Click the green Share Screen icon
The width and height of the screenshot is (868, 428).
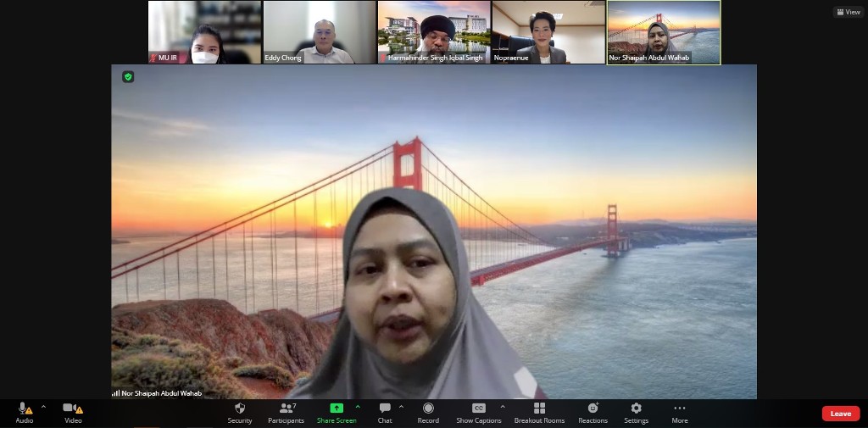[337, 408]
